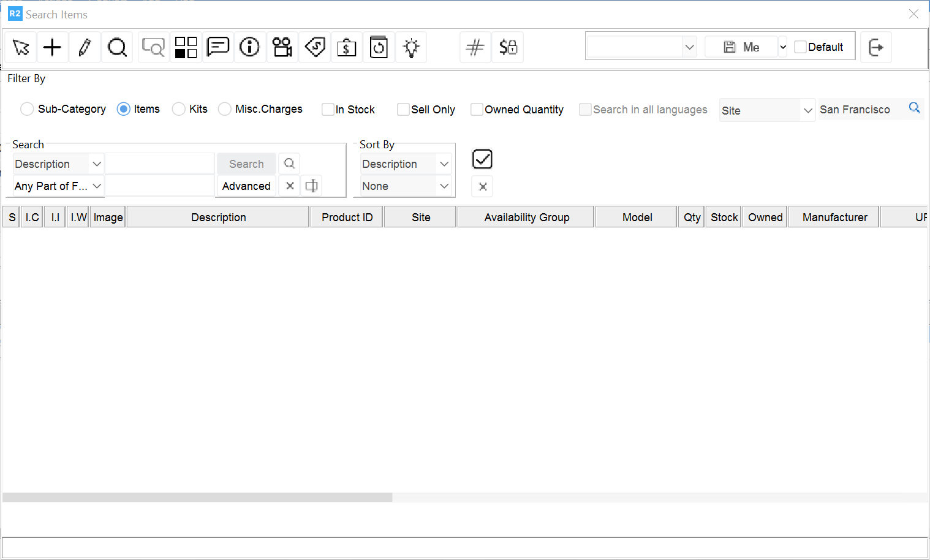Sort by the Product ID column header
This screenshot has width=930, height=560.
(x=347, y=218)
